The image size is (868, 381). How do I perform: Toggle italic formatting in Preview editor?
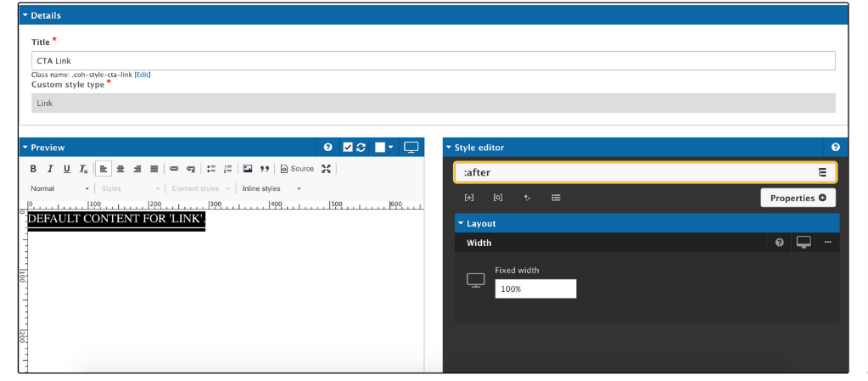pyautogui.click(x=50, y=169)
